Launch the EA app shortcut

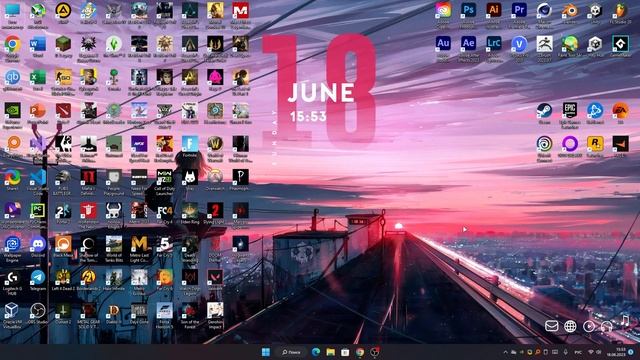pyautogui.click(x=620, y=110)
